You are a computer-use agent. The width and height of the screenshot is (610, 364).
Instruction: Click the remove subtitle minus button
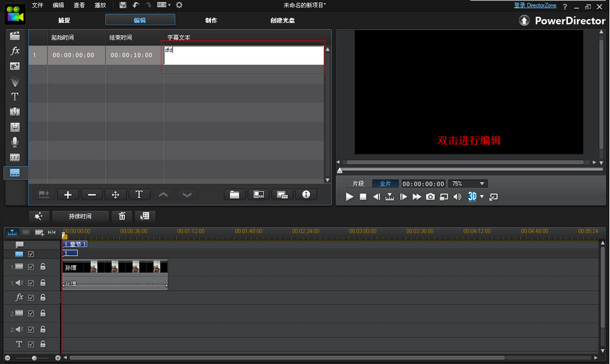(x=92, y=195)
